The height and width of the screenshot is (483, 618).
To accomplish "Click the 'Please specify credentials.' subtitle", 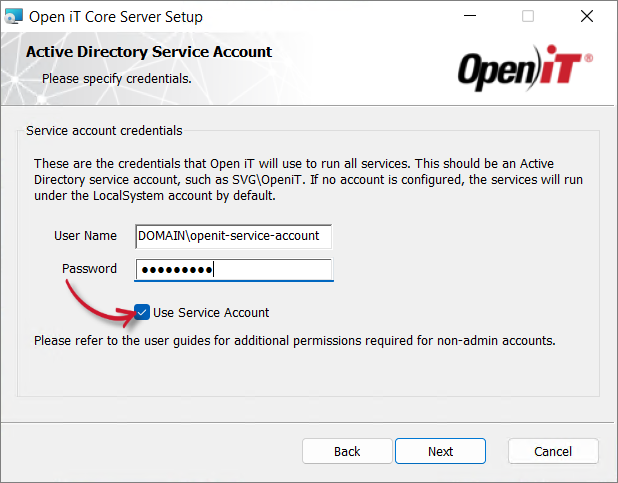I will [117, 78].
